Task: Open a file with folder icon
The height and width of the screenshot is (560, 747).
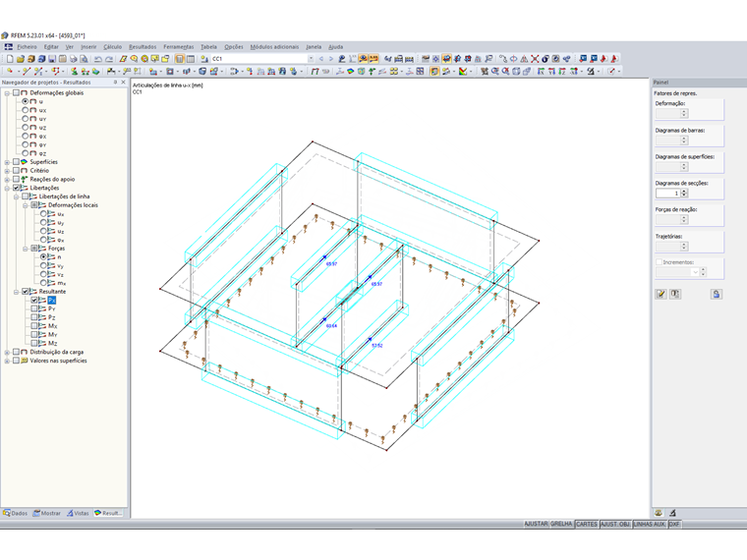Action: 20,59
